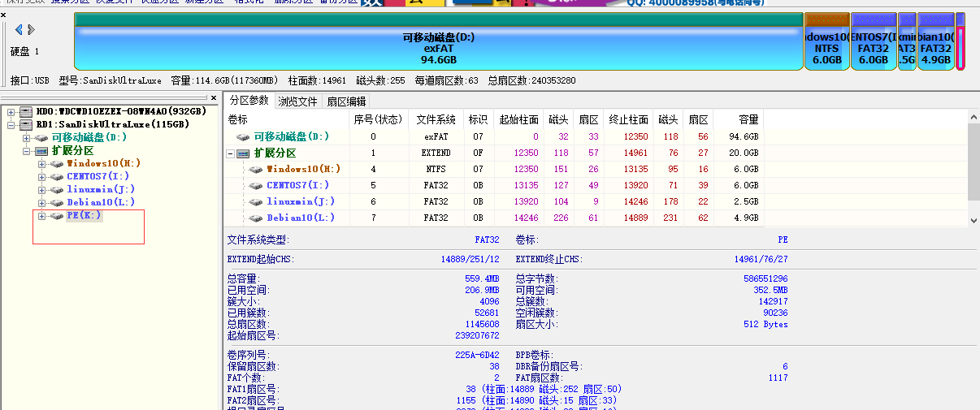
Task: Collapse the RD1 SanDiskUltraLuxe node
Action: coord(11,125)
